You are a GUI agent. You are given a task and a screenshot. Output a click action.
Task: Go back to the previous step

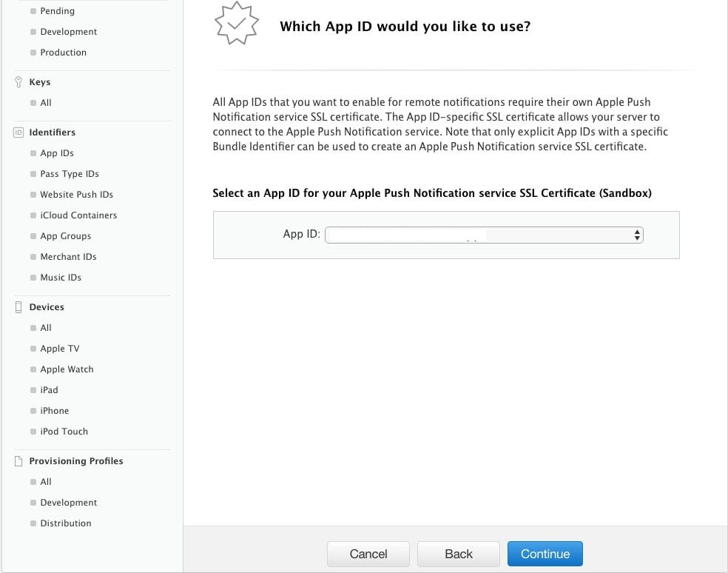click(x=458, y=554)
